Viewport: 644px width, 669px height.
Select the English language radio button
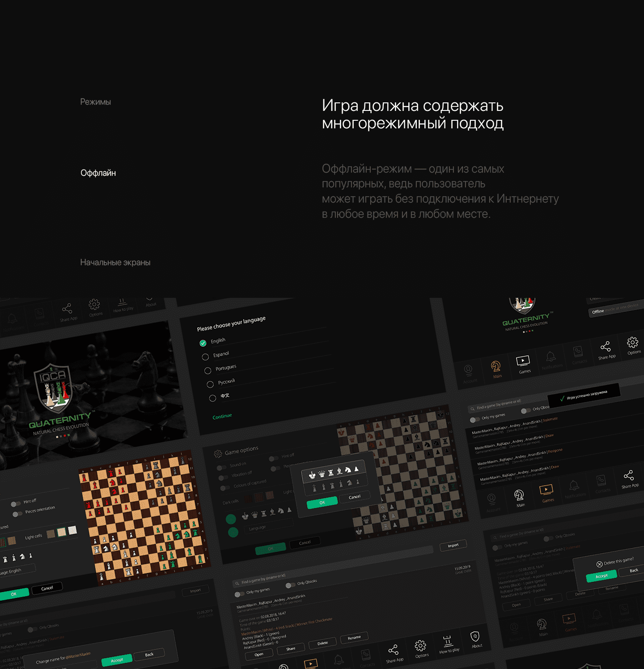(x=203, y=343)
